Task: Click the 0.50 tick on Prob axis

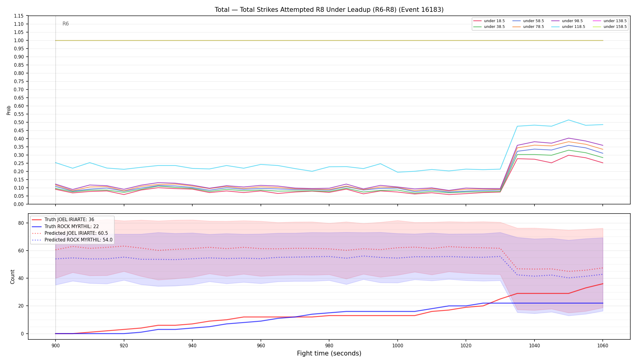Action: point(19,122)
